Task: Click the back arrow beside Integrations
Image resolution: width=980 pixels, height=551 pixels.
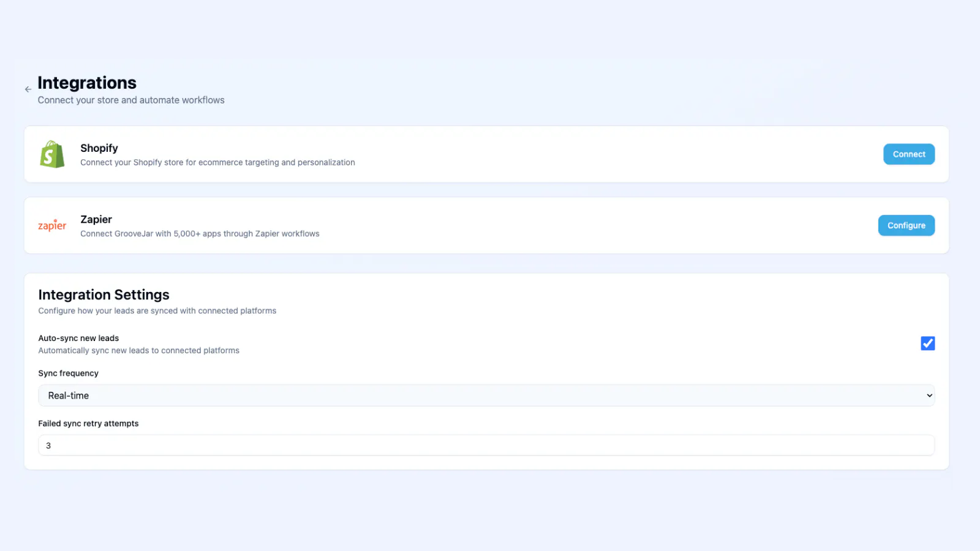Action: tap(28, 89)
